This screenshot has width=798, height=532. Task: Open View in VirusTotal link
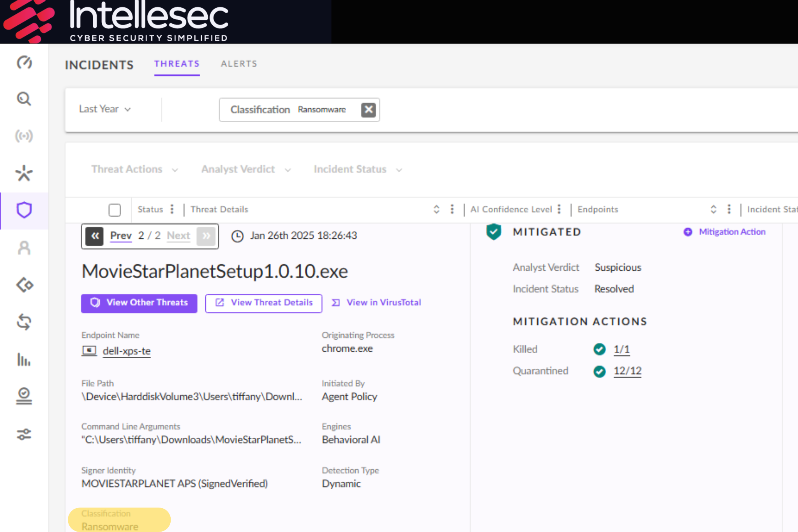[376, 303]
